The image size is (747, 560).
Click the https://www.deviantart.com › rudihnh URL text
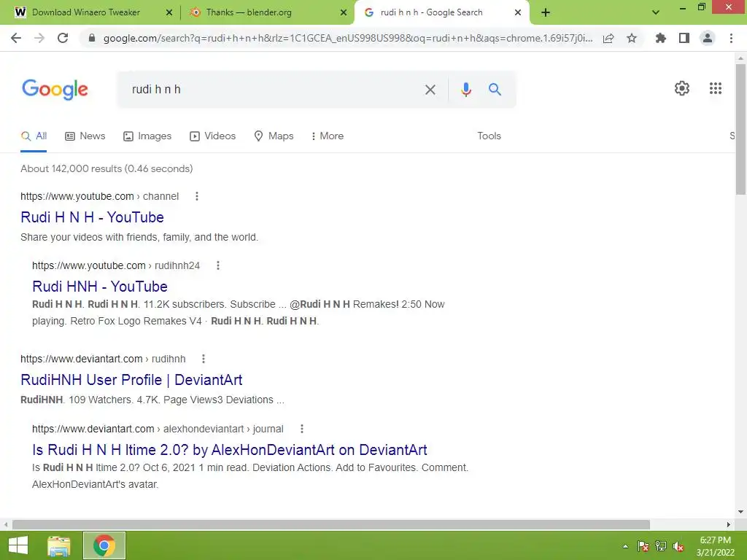pos(103,359)
